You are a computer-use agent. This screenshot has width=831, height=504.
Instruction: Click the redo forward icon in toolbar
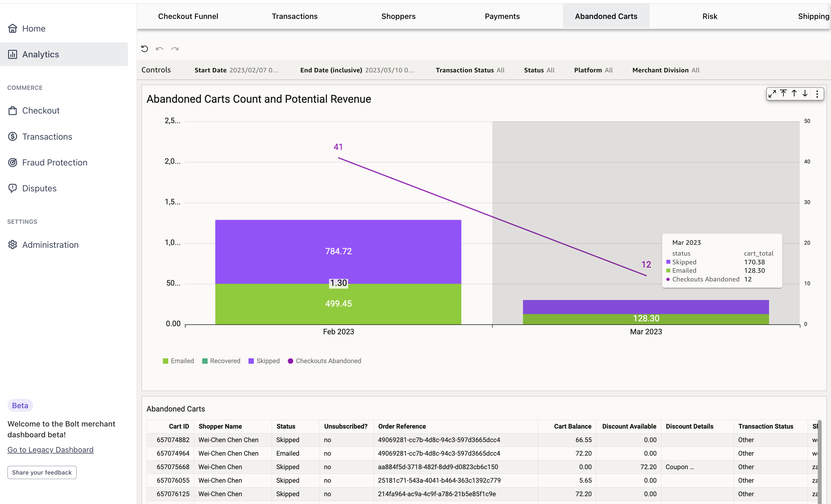[x=175, y=49]
